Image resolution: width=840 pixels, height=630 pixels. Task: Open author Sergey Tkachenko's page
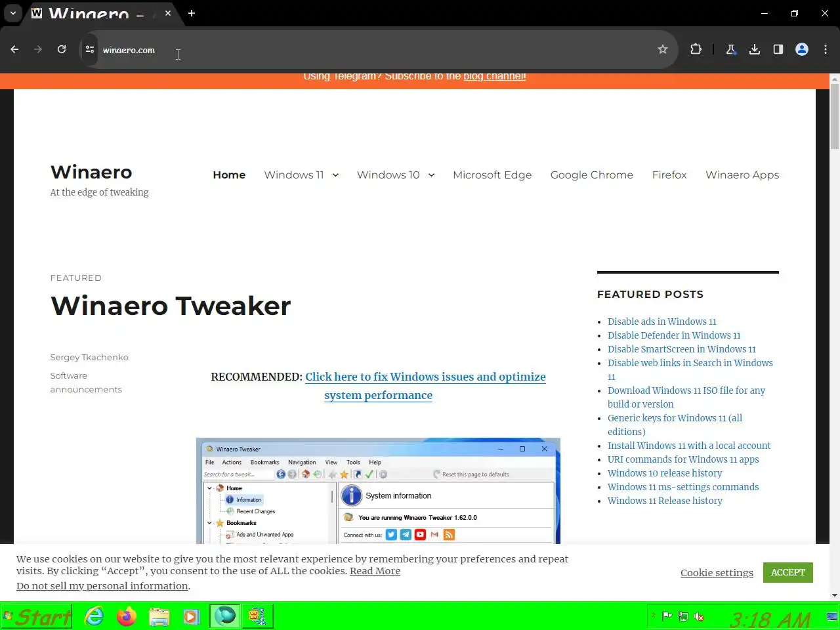tap(89, 357)
